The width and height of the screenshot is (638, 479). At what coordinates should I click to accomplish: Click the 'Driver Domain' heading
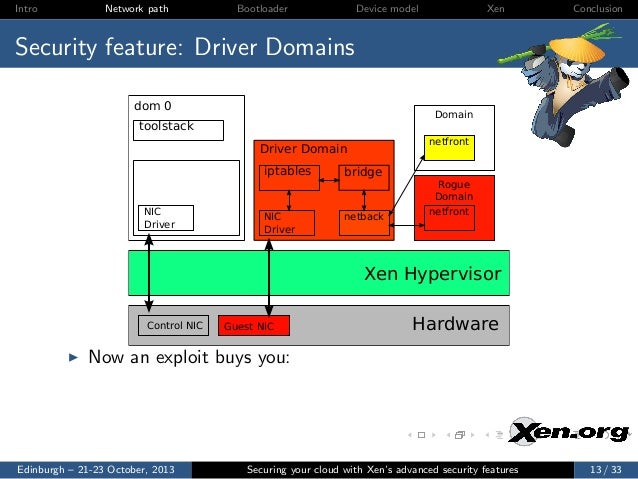coord(304,149)
